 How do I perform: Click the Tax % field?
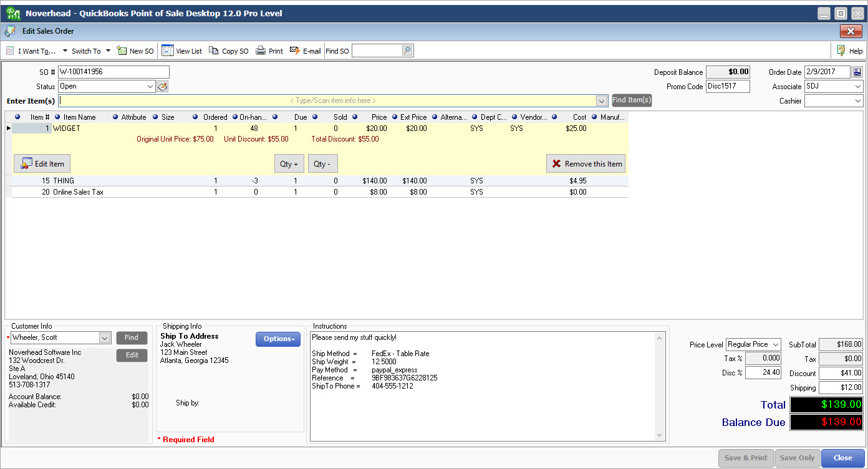point(763,359)
